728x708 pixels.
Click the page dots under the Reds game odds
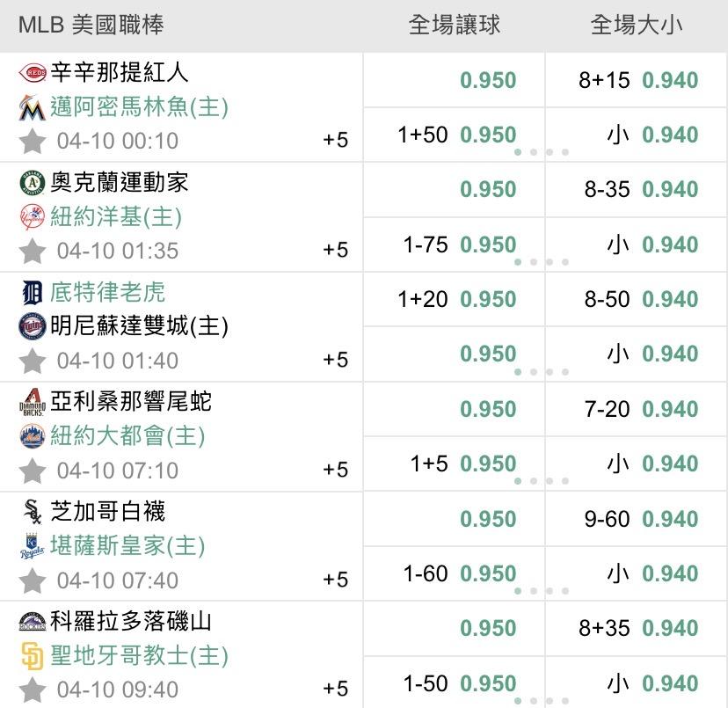click(x=542, y=152)
